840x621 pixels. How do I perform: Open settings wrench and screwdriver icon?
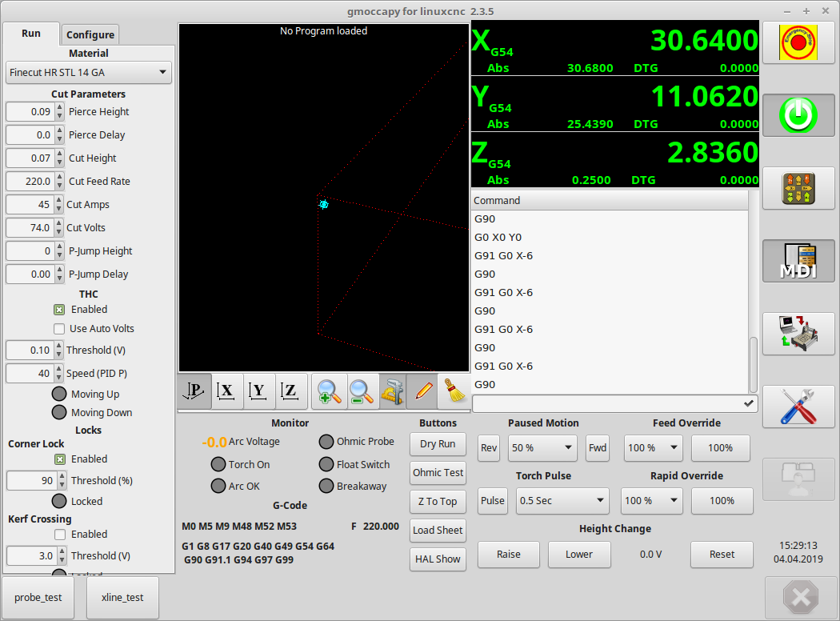coord(798,407)
